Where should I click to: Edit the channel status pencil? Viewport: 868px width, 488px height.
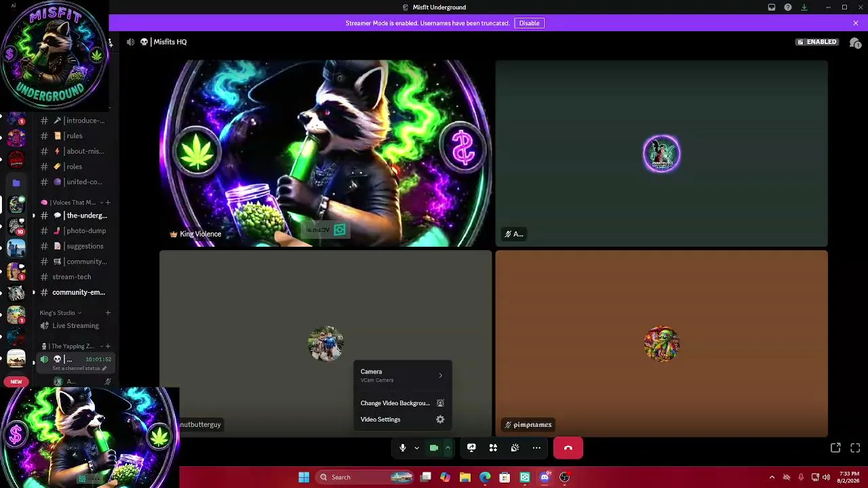click(x=104, y=368)
